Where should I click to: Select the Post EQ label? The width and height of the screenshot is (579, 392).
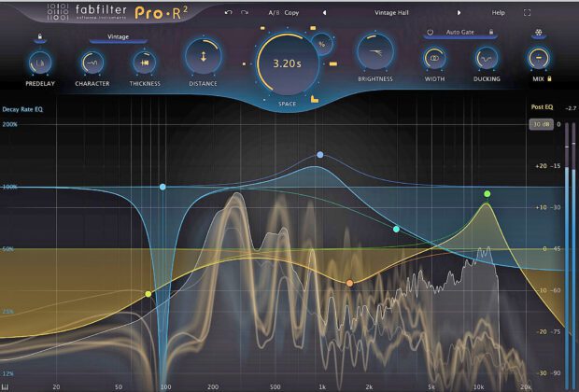pyautogui.click(x=542, y=107)
